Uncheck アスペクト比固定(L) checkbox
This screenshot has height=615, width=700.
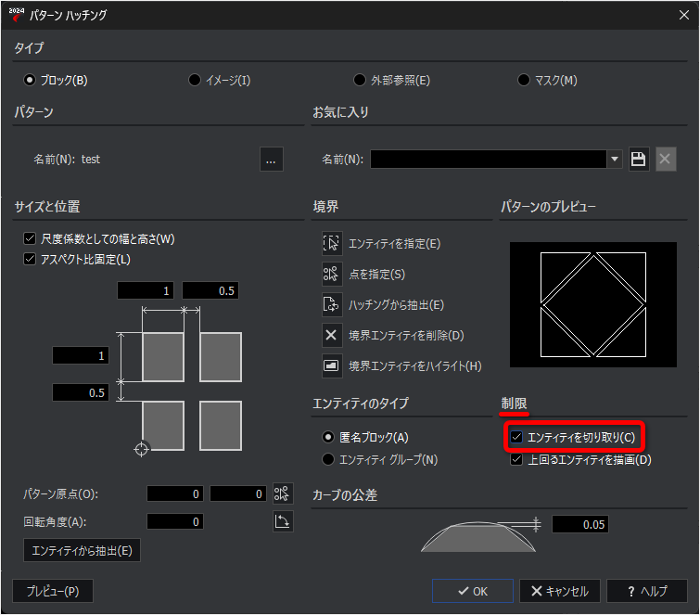tap(30, 259)
